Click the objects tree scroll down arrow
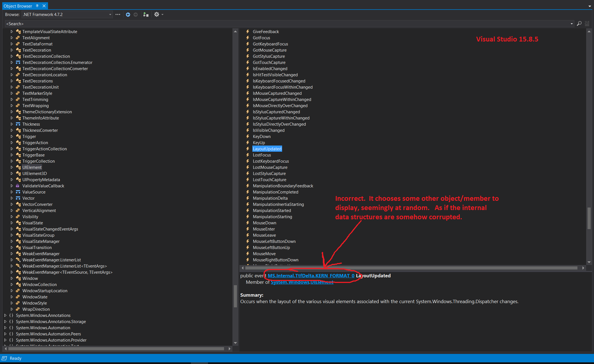 click(x=235, y=343)
